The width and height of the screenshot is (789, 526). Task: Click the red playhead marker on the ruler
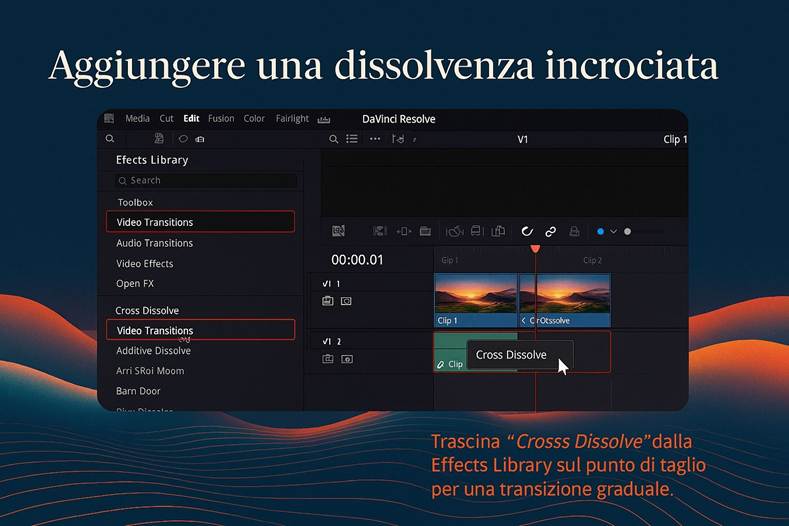click(x=535, y=249)
